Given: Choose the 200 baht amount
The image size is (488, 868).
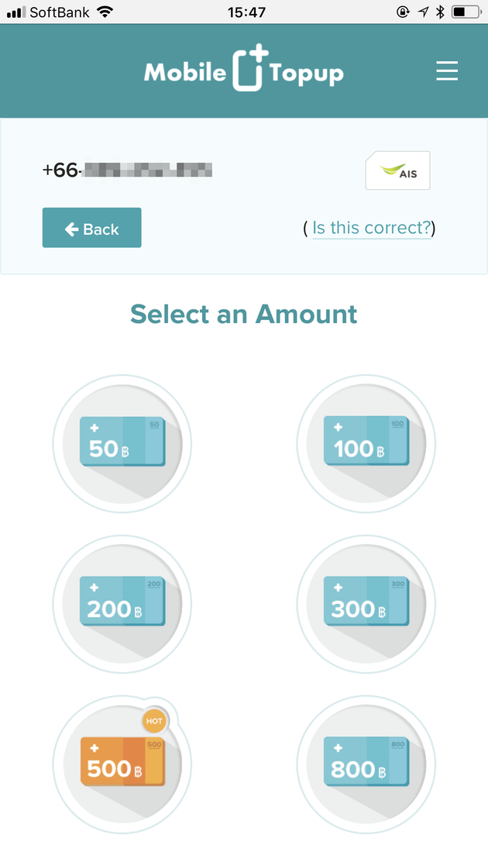Looking at the screenshot, I should pos(122,604).
